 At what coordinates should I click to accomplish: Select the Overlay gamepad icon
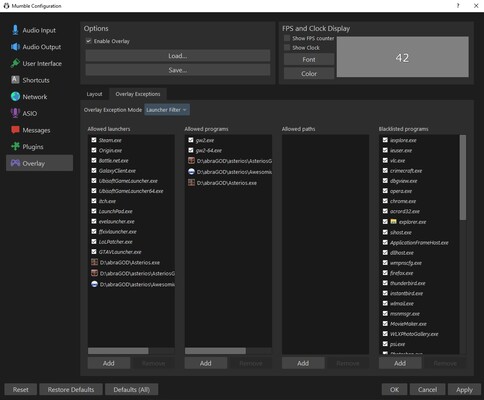(x=15, y=163)
